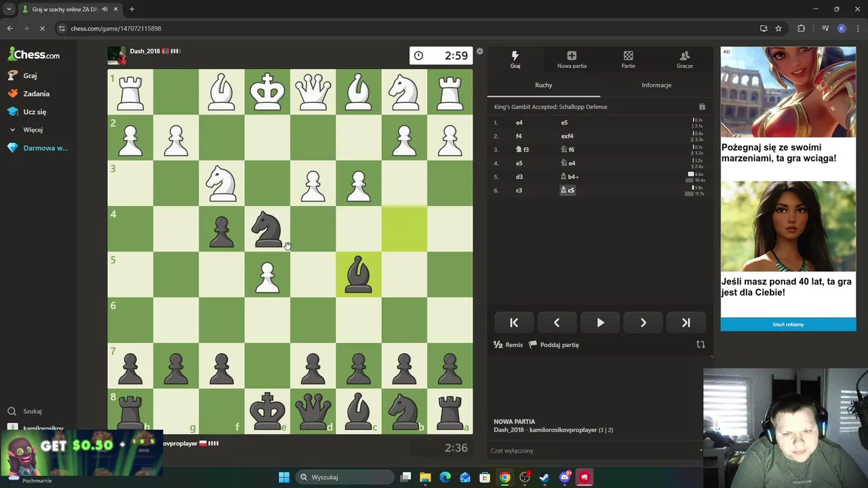Go to last move of game
The height and width of the screenshot is (488, 868).
coord(686,323)
